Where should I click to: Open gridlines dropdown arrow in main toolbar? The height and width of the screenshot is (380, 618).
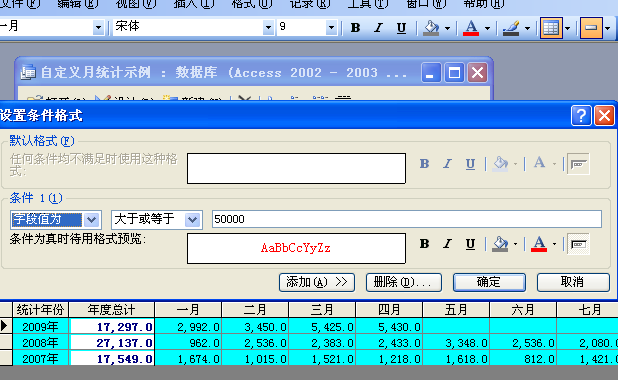(568, 28)
